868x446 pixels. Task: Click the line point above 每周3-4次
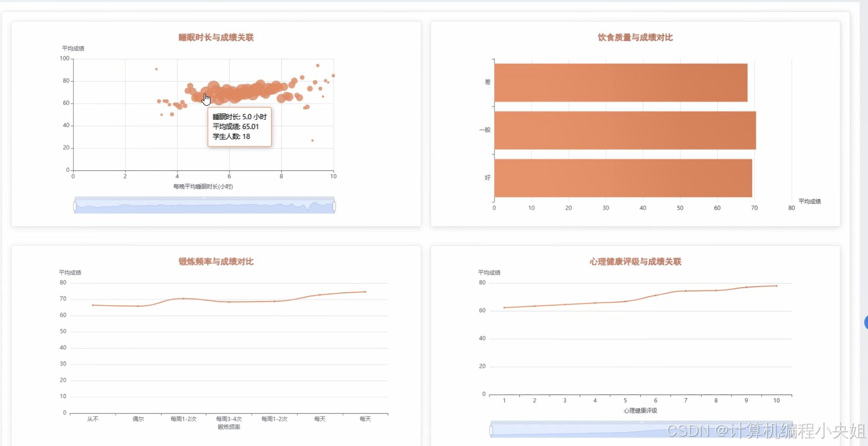pos(229,302)
